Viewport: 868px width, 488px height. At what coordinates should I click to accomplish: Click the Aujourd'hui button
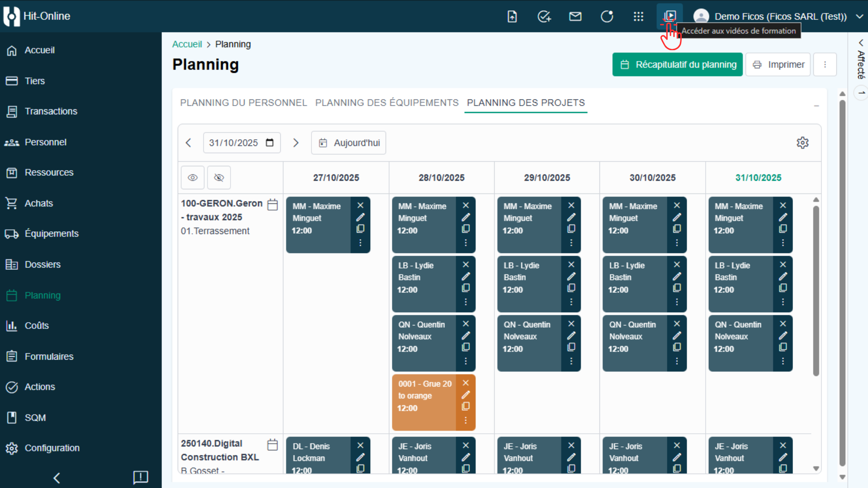tap(349, 143)
